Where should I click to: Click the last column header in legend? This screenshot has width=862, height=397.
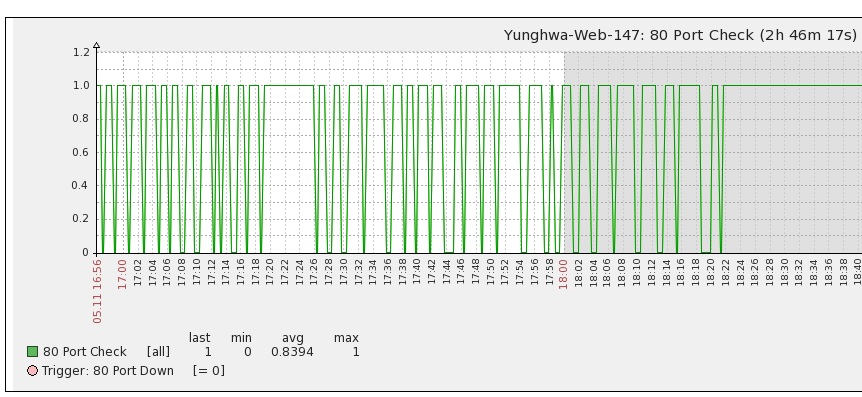coord(200,338)
